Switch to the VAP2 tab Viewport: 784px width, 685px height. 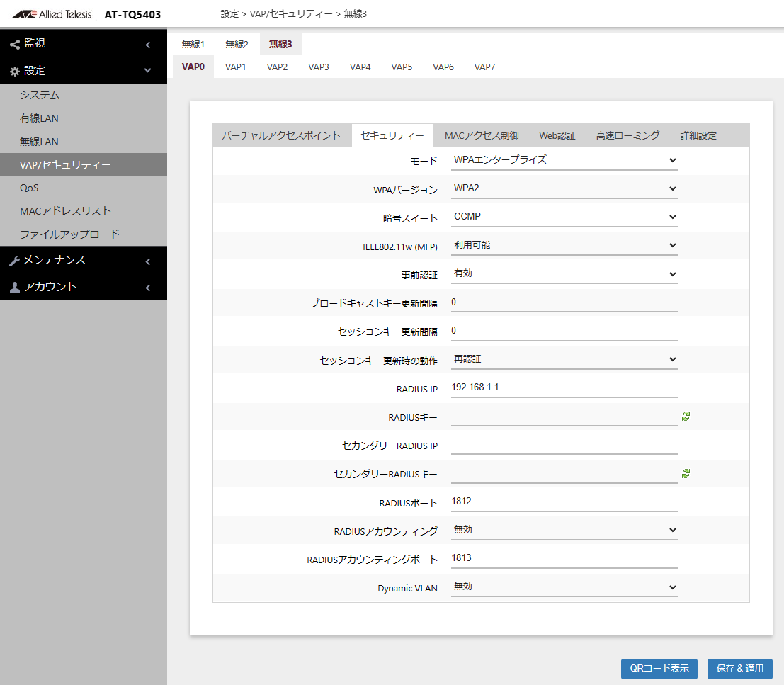[x=277, y=67]
